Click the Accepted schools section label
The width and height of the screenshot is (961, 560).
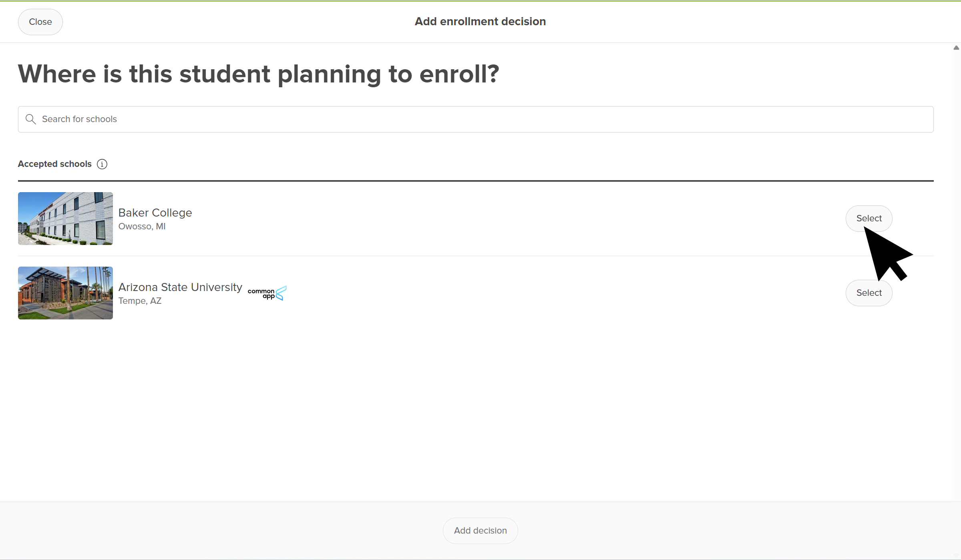(55, 164)
